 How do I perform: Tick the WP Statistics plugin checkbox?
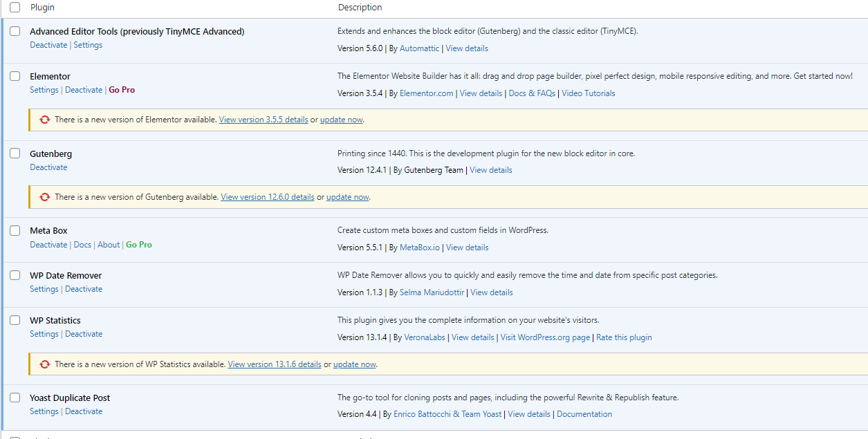click(x=15, y=320)
